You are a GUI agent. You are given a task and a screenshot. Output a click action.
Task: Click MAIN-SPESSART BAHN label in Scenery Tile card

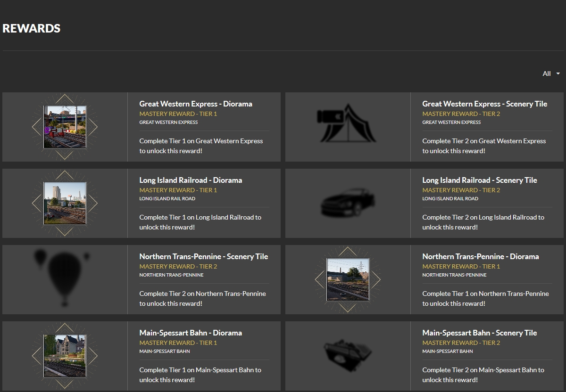click(448, 351)
